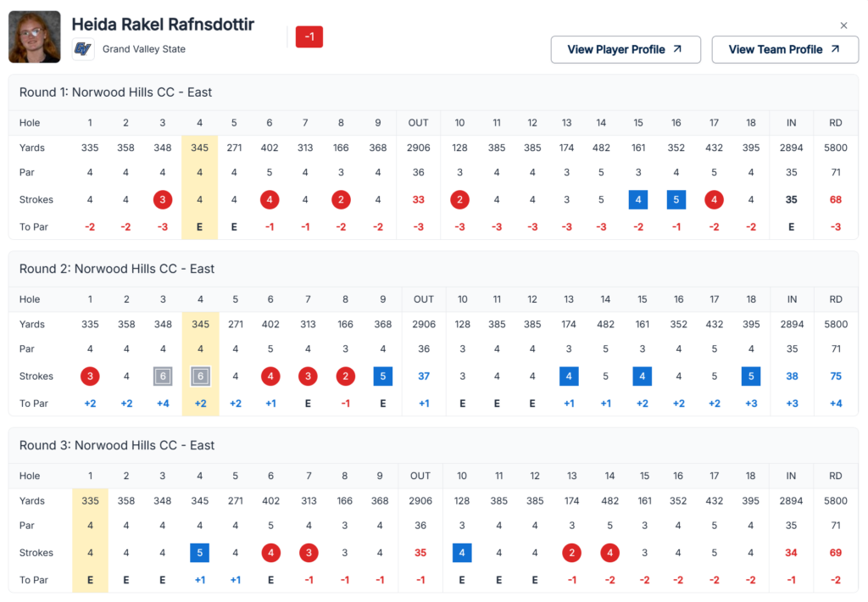The height and width of the screenshot is (602, 868).
Task: Click the Grand Valley State team logo
Action: [x=82, y=49]
